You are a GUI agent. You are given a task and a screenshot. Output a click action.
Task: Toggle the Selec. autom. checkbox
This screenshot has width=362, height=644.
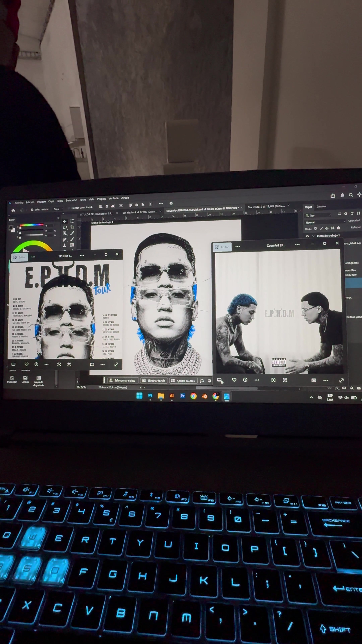pos(32,209)
